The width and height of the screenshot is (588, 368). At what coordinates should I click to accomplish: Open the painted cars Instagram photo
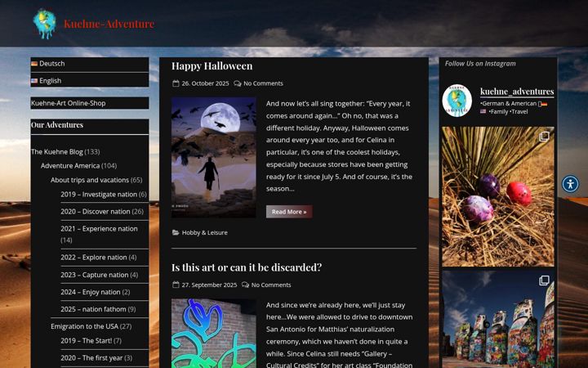coord(497,319)
